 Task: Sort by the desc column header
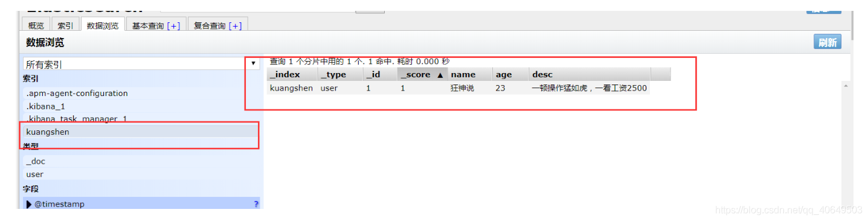590,74
